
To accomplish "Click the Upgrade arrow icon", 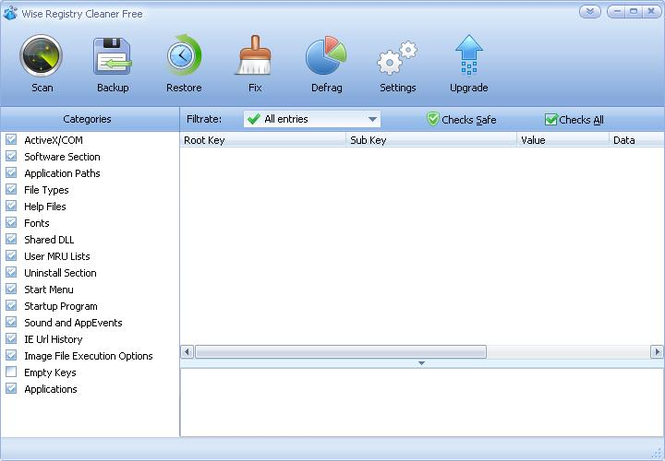I will (x=468, y=56).
